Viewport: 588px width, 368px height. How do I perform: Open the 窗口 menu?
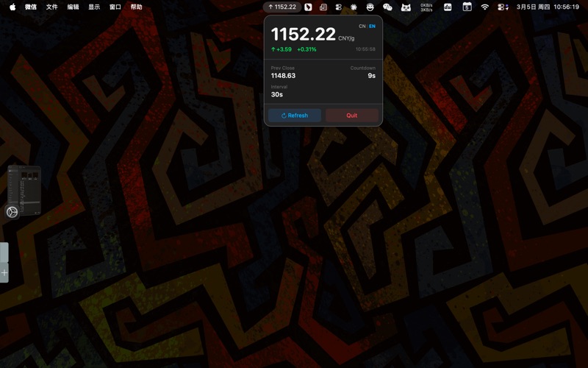click(115, 7)
